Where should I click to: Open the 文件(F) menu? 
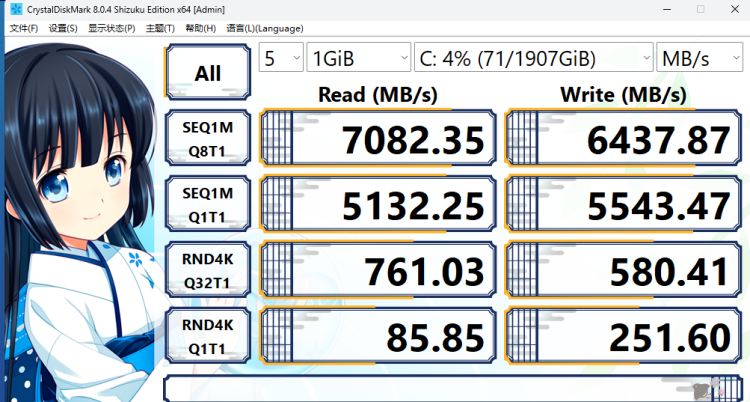24,29
